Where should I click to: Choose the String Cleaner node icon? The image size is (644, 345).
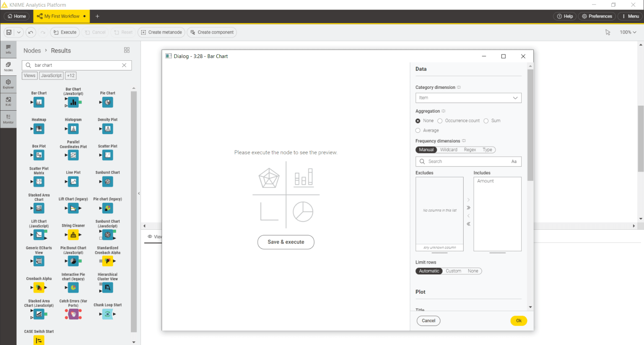(73, 235)
